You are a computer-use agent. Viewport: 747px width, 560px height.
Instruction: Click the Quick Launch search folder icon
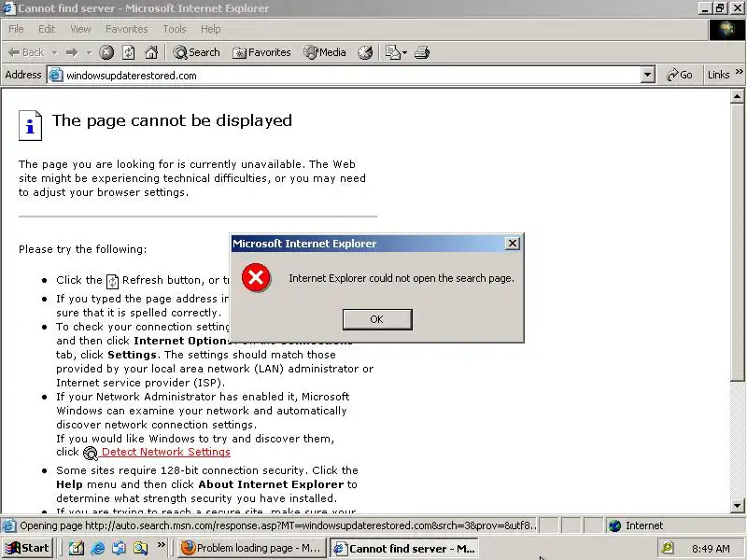[x=140, y=549]
